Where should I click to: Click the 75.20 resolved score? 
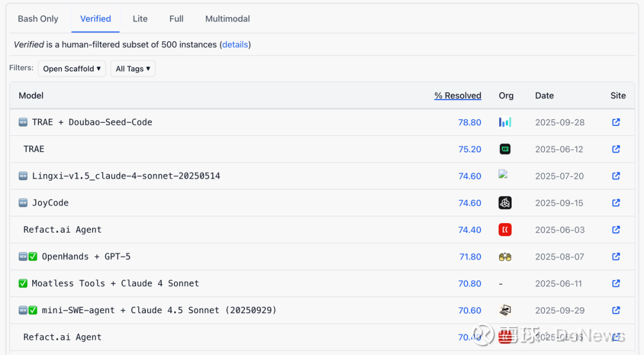pyautogui.click(x=469, y=149)
